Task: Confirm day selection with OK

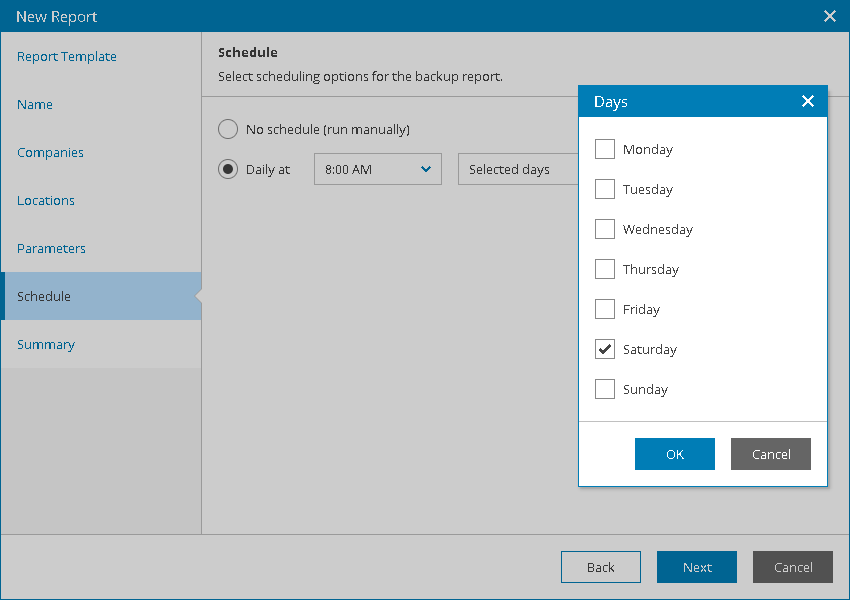Action: [x=674, y=454]
